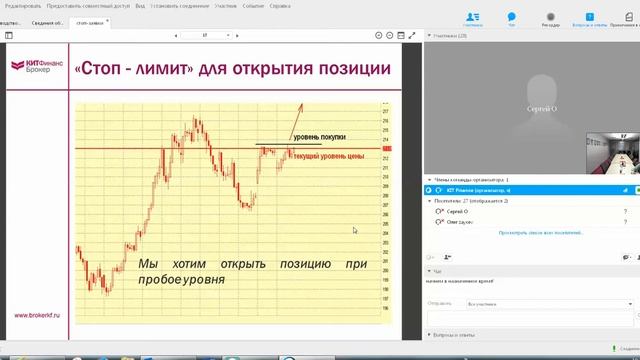Viewport: 640px width, 360px height.
Task: Switch shared content to full screen
Action: point(412,36)
